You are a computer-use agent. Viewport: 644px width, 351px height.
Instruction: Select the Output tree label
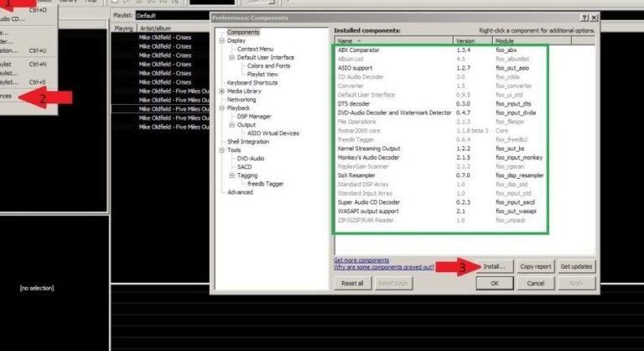tap(247, 125)
